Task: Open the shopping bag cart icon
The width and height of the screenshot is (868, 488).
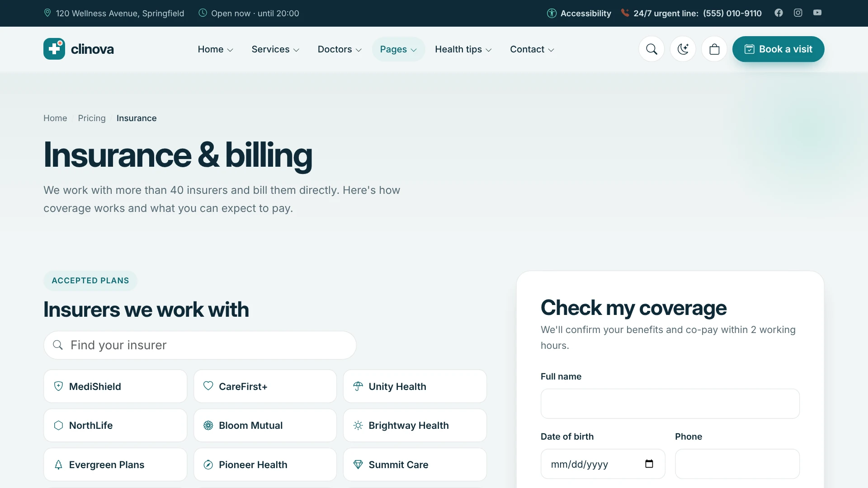Action: 714,49
